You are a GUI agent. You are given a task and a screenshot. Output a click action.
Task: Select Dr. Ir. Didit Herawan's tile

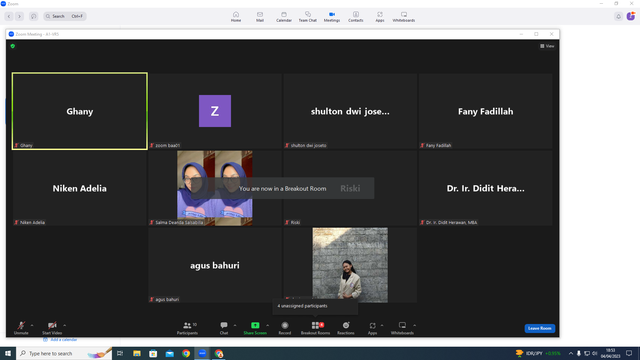[x=485, y=188]
